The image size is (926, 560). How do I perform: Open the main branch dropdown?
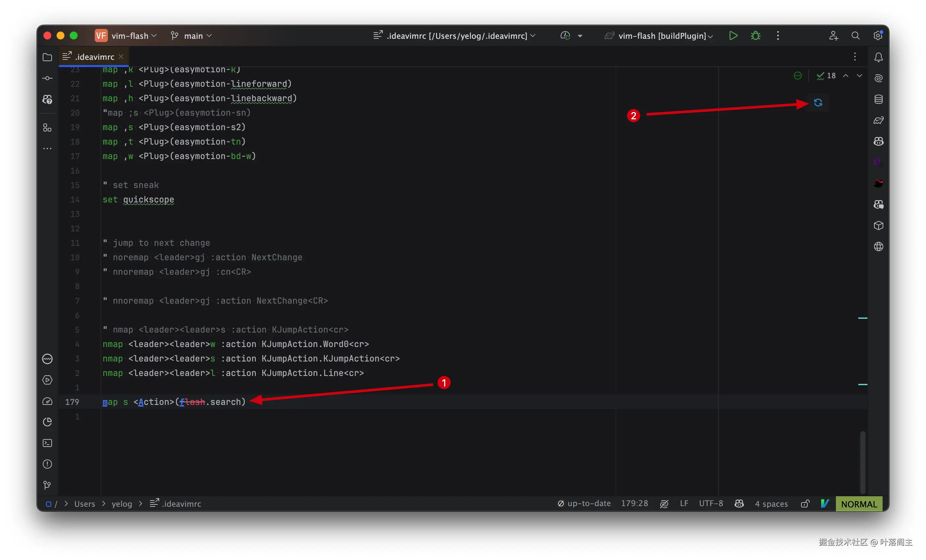click(193, 36)
